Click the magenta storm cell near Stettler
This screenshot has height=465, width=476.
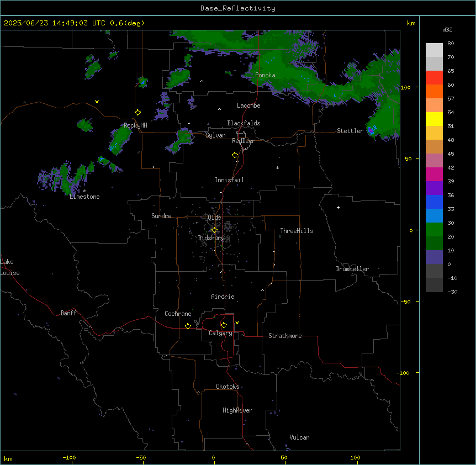click(371, 131)
